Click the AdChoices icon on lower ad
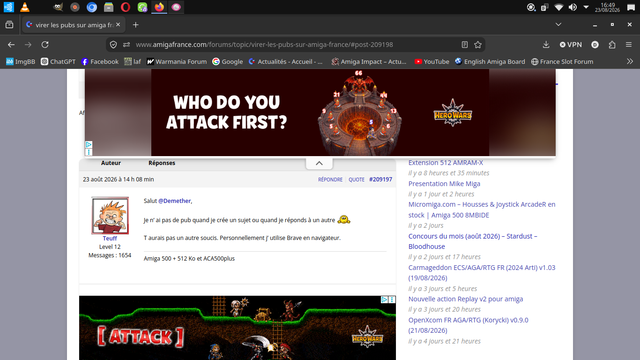This screenshot has height=360, width=640. [384, 300]
